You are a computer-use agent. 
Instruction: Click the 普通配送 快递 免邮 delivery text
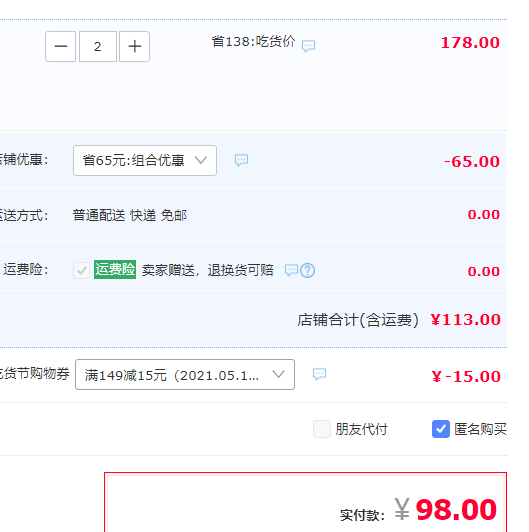(130, 215)
